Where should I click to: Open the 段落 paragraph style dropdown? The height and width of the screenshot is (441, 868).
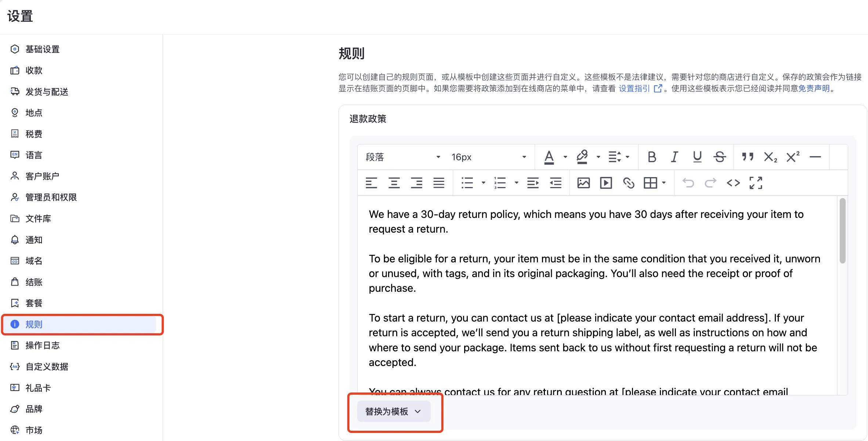click(x=403, y=157)
